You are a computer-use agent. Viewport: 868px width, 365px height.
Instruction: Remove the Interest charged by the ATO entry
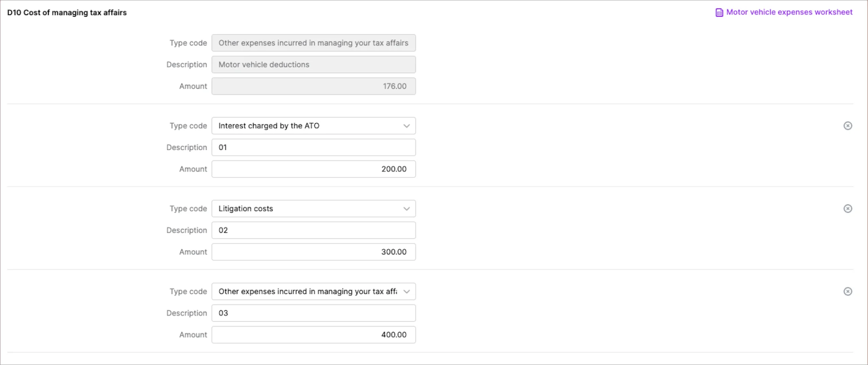click(848, 126)
